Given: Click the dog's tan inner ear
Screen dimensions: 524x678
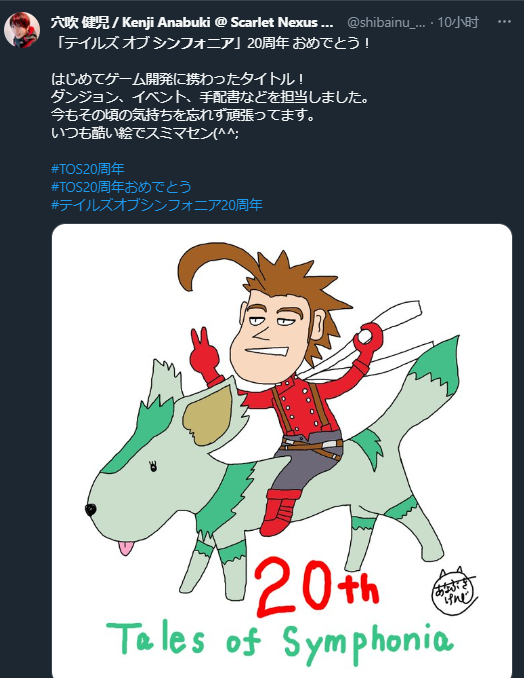Looking at the screenshot, I should [x=209, y=417].
